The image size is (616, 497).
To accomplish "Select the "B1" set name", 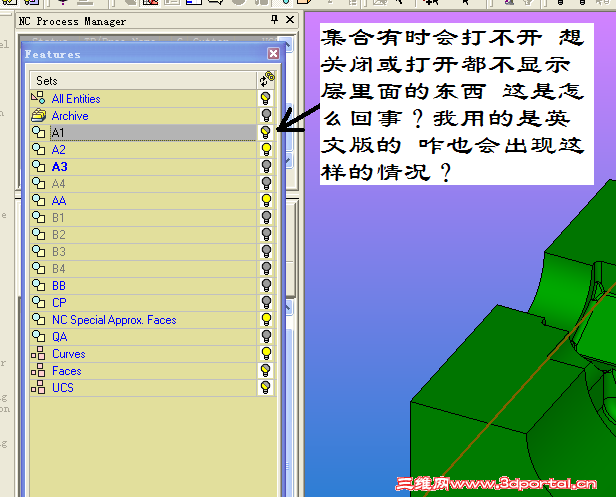I will (58, 218).
